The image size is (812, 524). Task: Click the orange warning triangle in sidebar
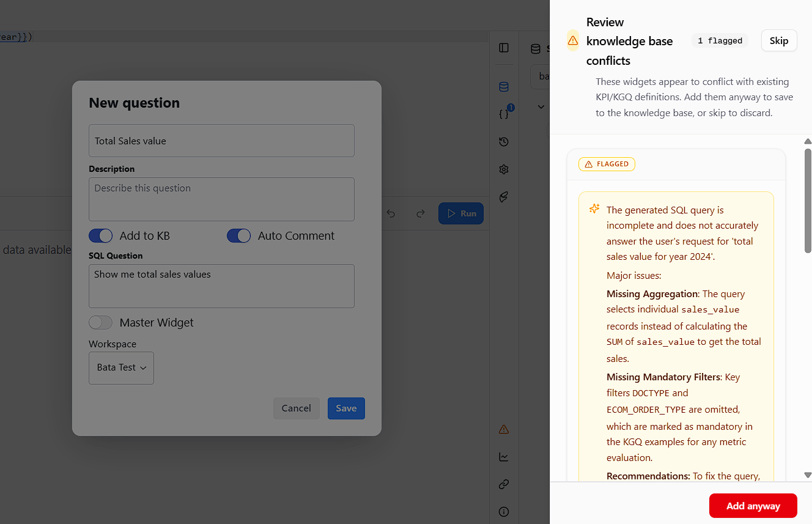click(504, 429)
